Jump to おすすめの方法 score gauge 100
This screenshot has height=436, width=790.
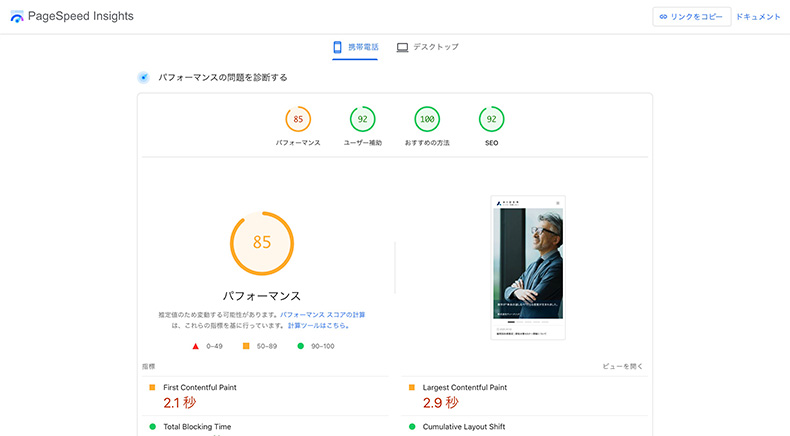coord(427,119)
